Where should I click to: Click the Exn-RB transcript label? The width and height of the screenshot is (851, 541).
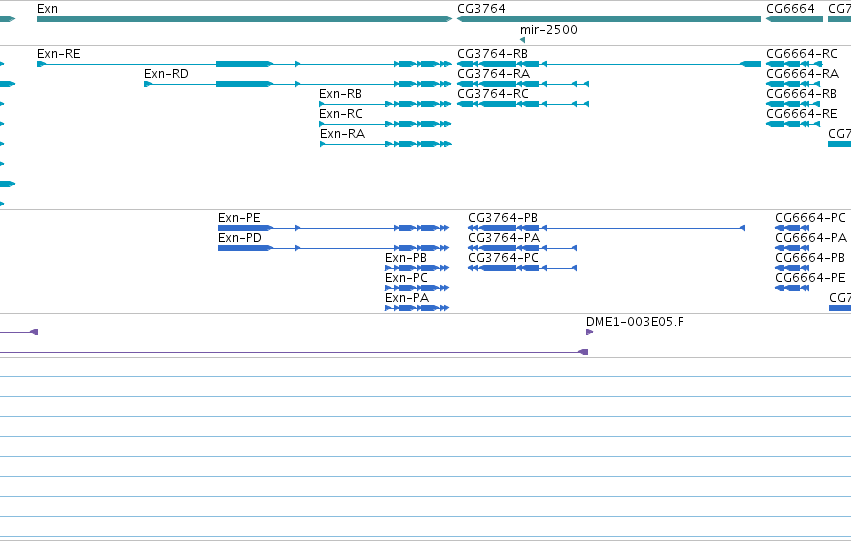click(x=340, y=94)
